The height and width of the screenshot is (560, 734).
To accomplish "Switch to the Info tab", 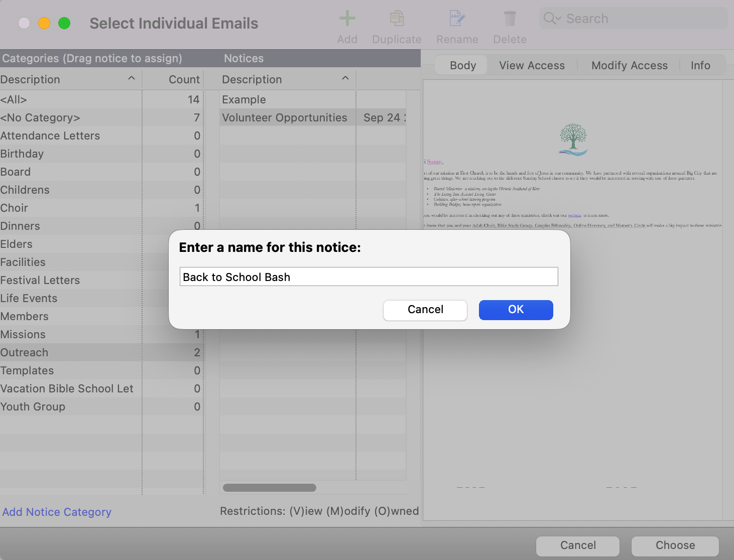I will [700, 65].
